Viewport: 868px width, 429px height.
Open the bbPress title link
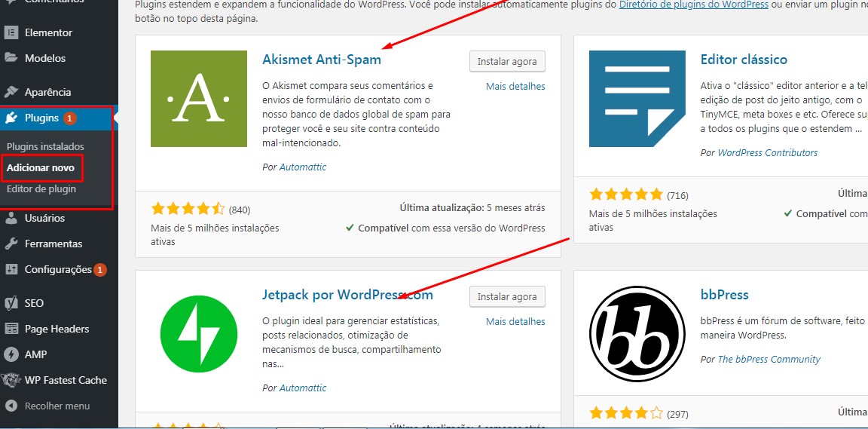724,294
